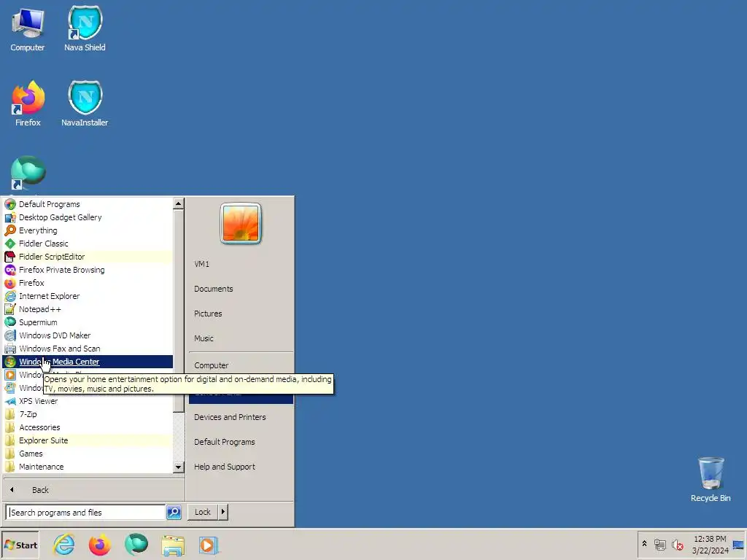The width and height of the screenshot is (747, 560).
Task: Click the Show desktop icon in tray
Action: click(x=738, y=545)
